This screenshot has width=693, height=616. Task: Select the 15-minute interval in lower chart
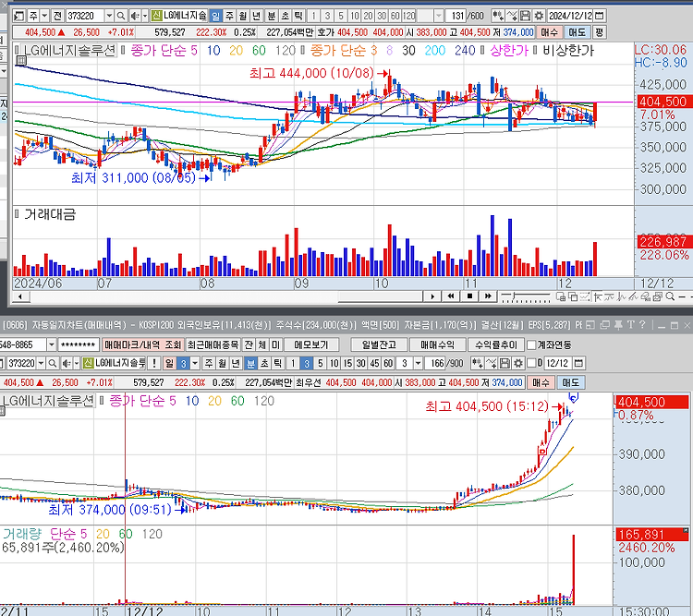(347, 363)
